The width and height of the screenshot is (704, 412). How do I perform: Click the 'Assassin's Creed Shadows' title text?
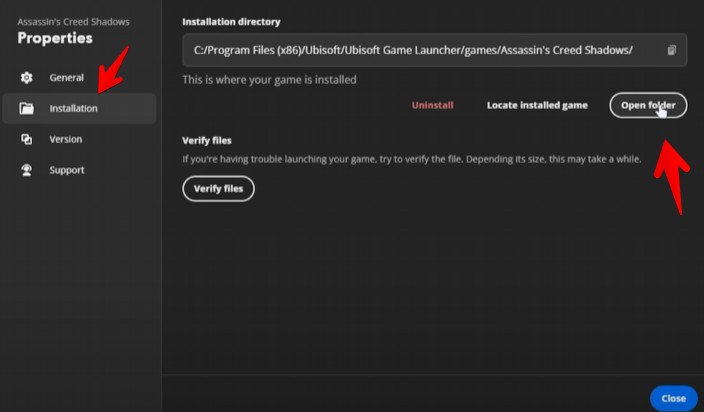(x=73, y=22)
